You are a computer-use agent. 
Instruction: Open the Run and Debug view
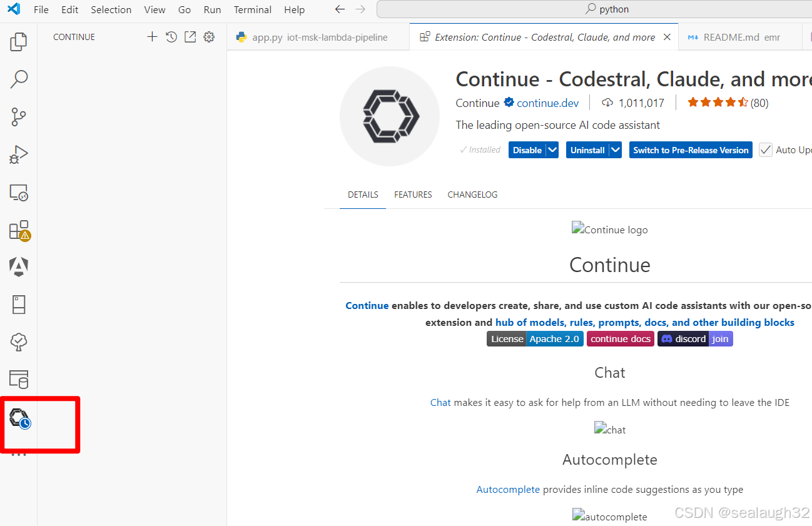(x=19, y=154)
